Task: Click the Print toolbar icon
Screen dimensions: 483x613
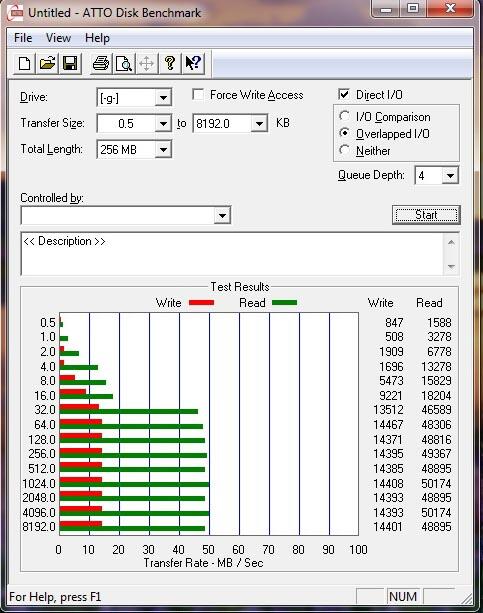Action: [x=101, y=63]
